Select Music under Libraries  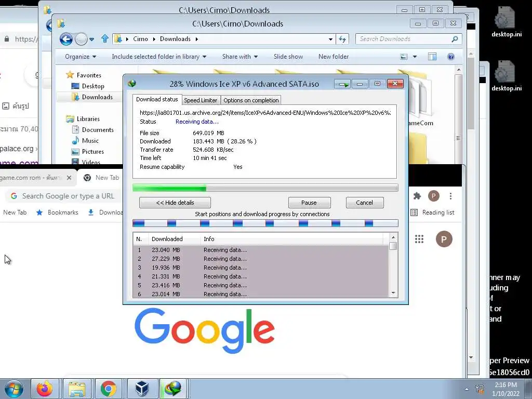90,140
